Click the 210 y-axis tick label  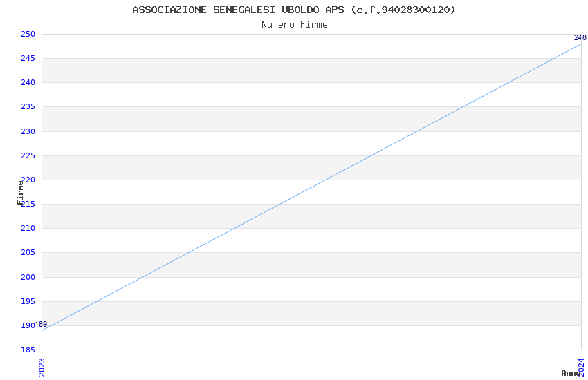(28, 229)
